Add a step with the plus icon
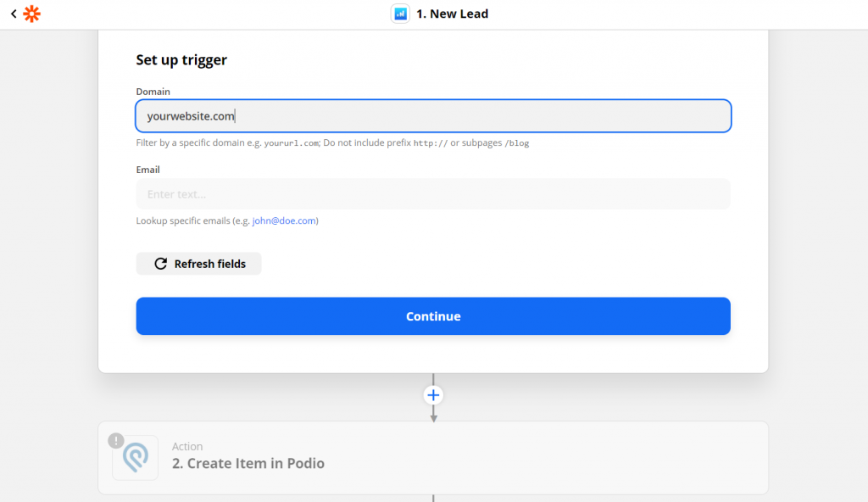 coord(433,395)
